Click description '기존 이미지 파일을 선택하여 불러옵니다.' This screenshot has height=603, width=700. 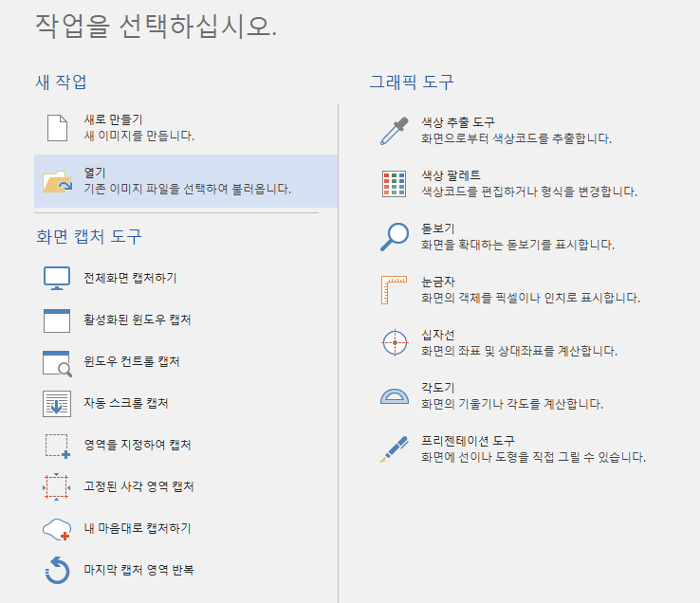point(188,189)
